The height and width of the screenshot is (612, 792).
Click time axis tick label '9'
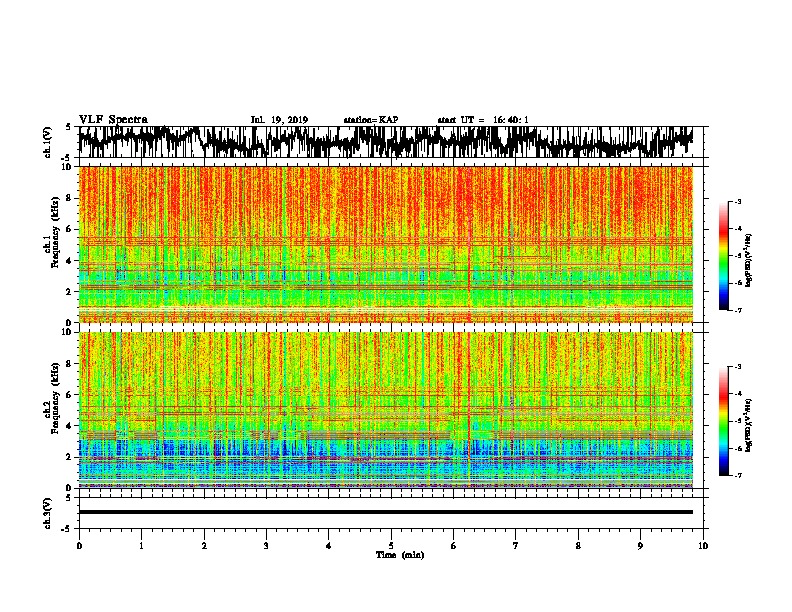click(640, 545)
